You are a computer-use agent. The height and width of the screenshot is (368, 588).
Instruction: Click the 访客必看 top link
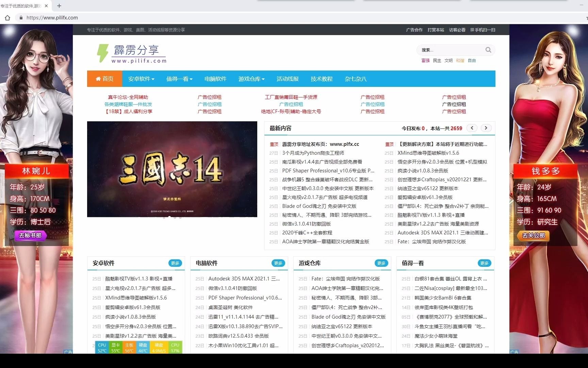457,30
